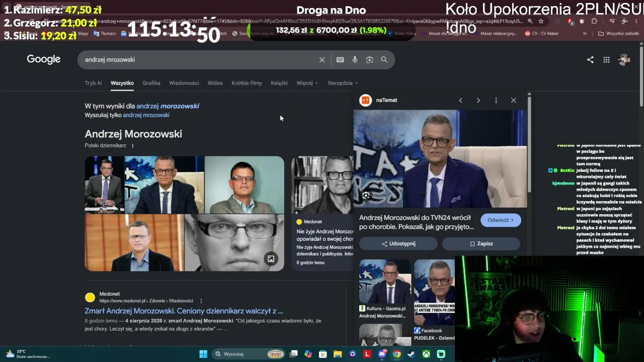The height and width of the screenshot is (362, 644).
Task: Go to next image in naTemat panel
Action: click(x=478, y=100)
